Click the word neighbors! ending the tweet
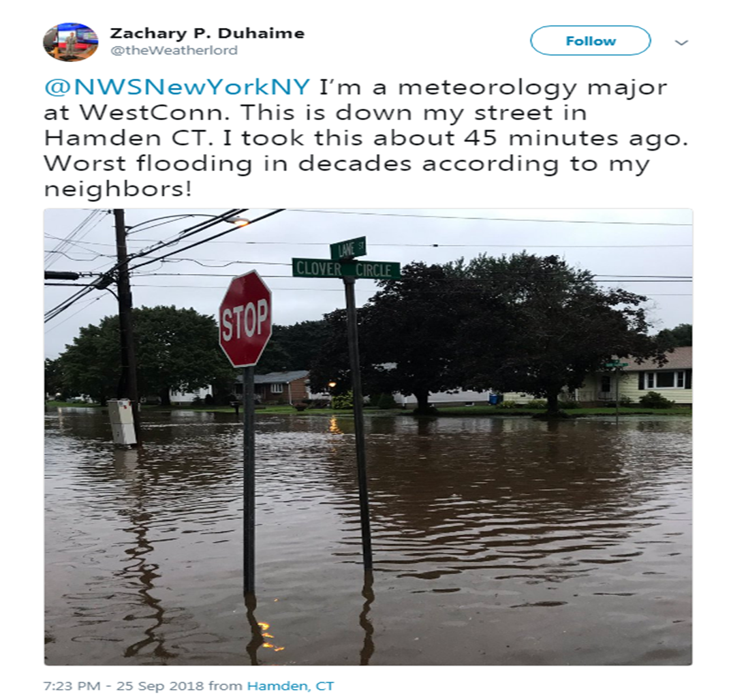The height and width of the screenshot is (700, 731). click(118, 189)
